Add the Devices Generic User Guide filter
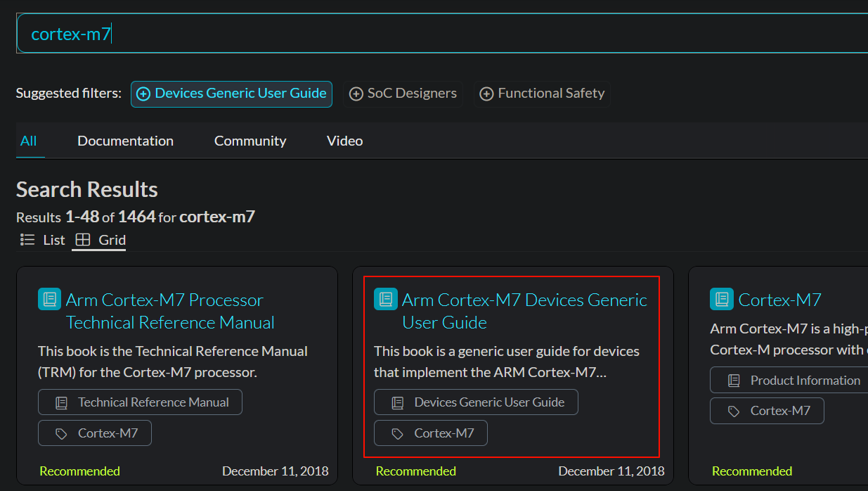The width and height of the screenshot is (868, 491). [x=231, y=94]
